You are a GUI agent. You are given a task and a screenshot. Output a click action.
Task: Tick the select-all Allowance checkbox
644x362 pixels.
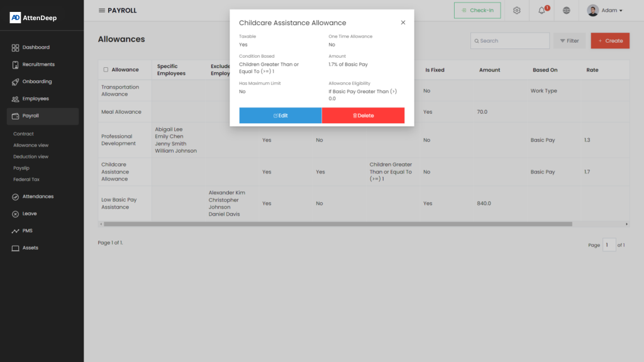pos(106,70)
